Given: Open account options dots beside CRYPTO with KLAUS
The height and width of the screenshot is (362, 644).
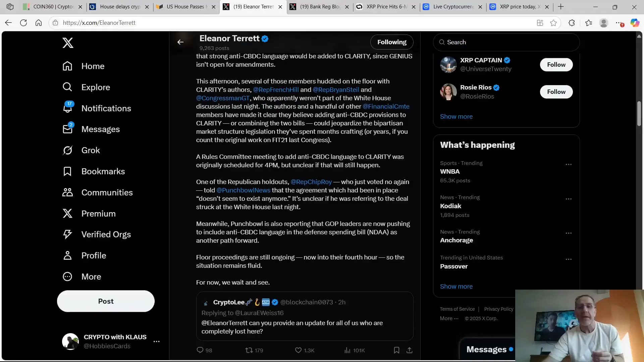Looking at the screenshot, I should tap(157, 342).
